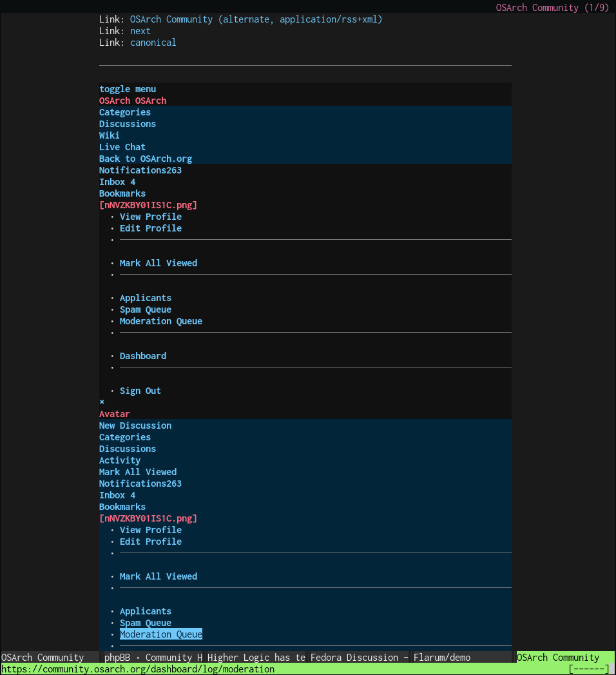Click unbulleted 'Mark All Viewed' below Activity
616x675 pixels.
138,472
